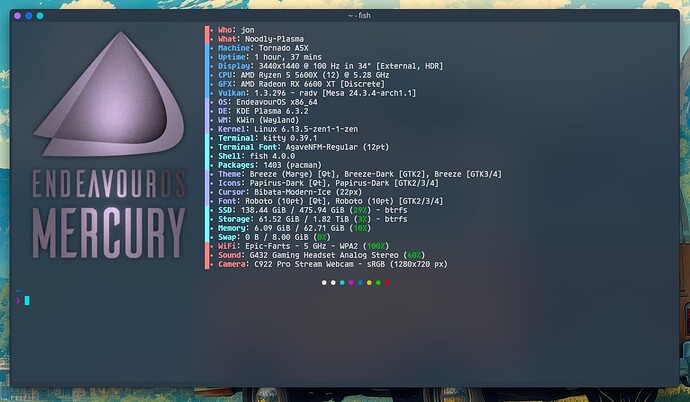
Task: Click the "OS: EndeavourOS x86_64" line
Action: coord(268,102)
